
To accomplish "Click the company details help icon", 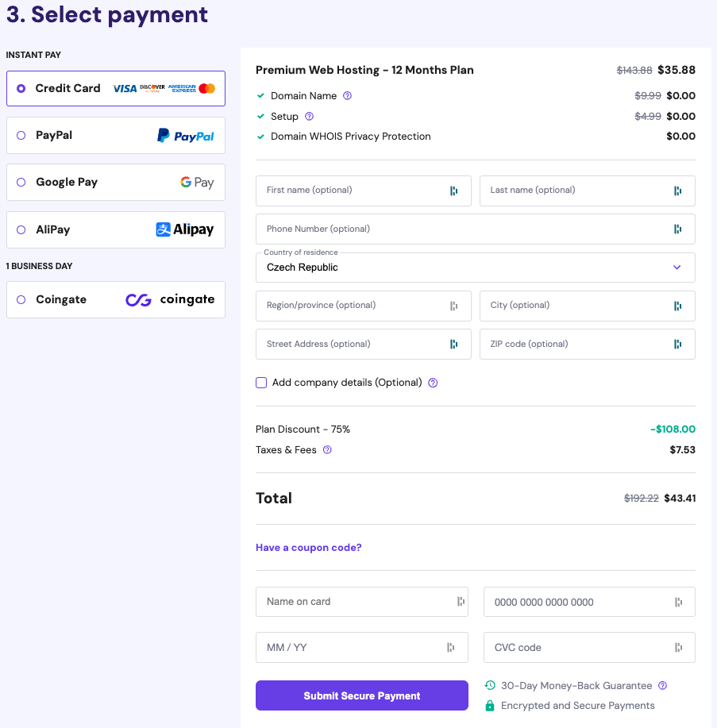I will (x=433, y=383).
